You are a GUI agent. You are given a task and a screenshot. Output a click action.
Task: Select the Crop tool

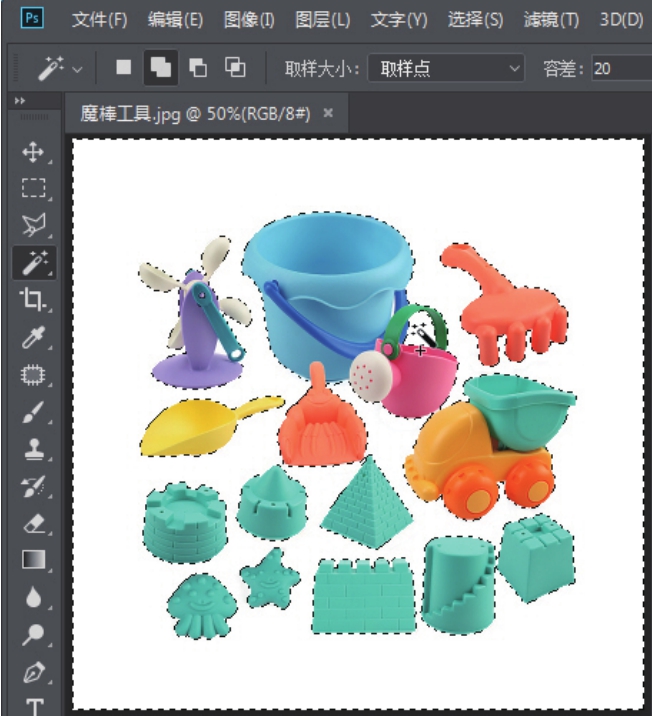pos(32,300)
